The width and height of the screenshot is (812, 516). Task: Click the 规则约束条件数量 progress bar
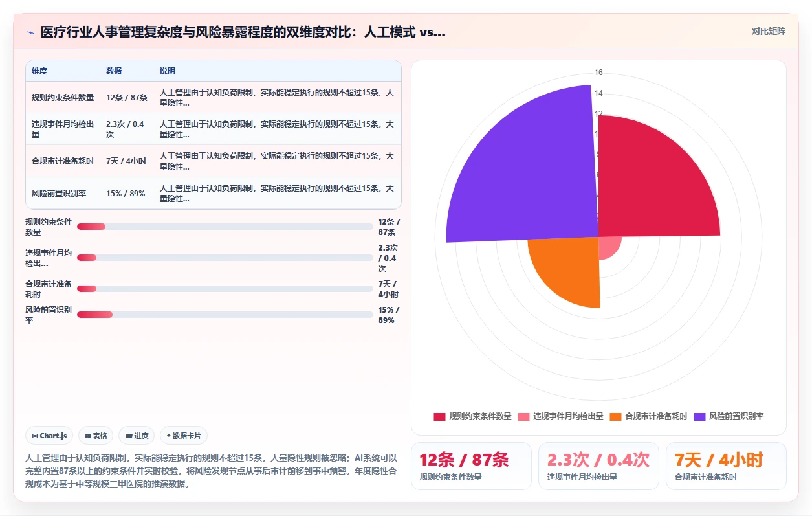[225, 227]
